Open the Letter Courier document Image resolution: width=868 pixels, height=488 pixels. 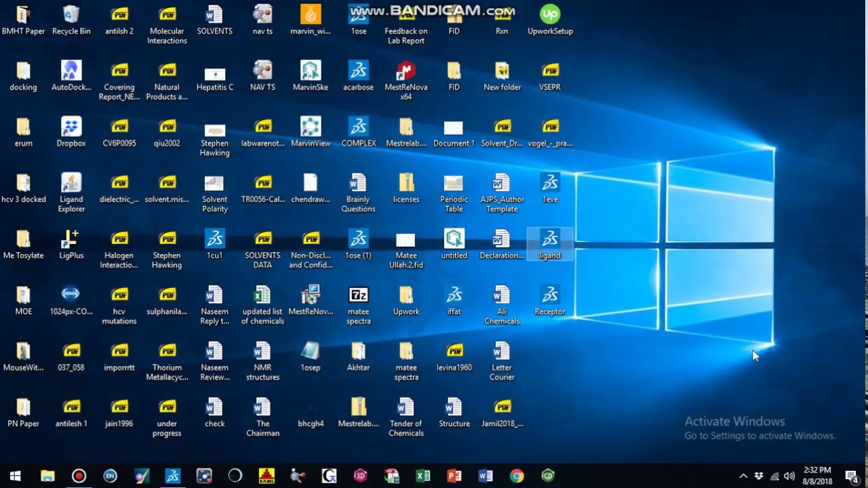tap(502, 361)
